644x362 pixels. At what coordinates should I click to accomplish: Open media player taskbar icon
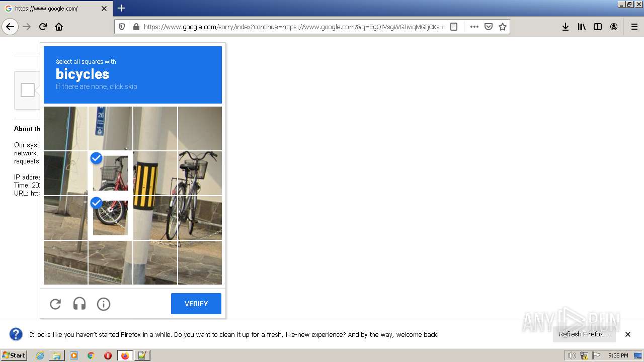(x=74, y=355)
